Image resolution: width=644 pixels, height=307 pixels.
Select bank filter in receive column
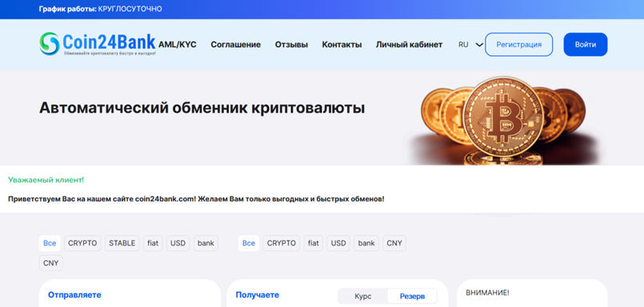(x=366, y=243)
